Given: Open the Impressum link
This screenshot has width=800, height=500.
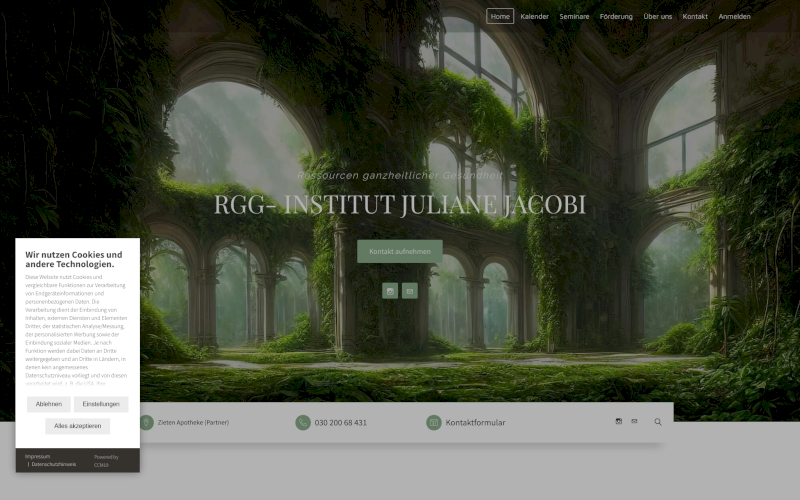Looking at the screenshot, I should (38, 456).
